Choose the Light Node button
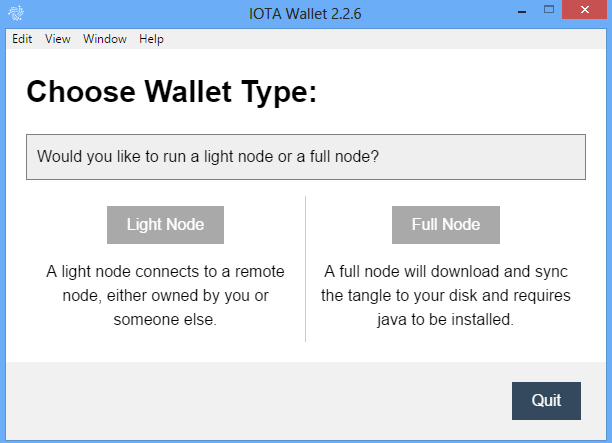 point(165,225)
